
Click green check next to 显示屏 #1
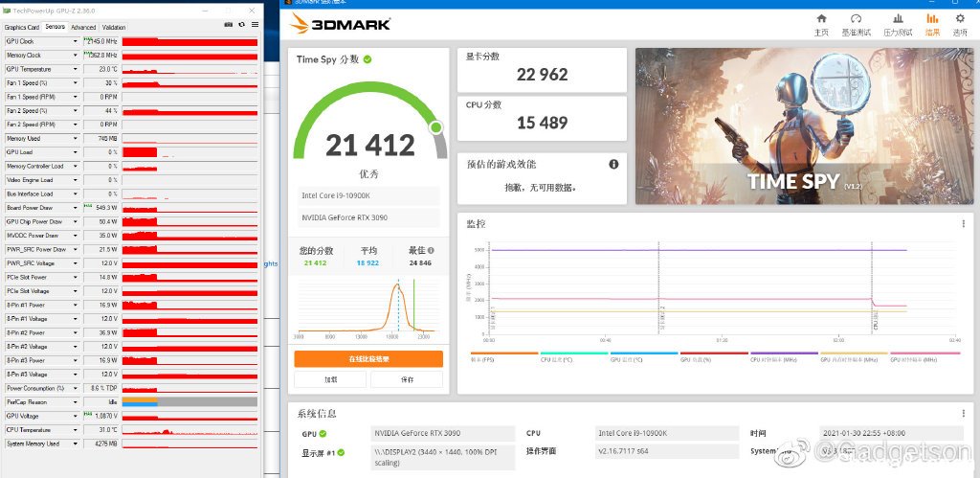[342, 452]
